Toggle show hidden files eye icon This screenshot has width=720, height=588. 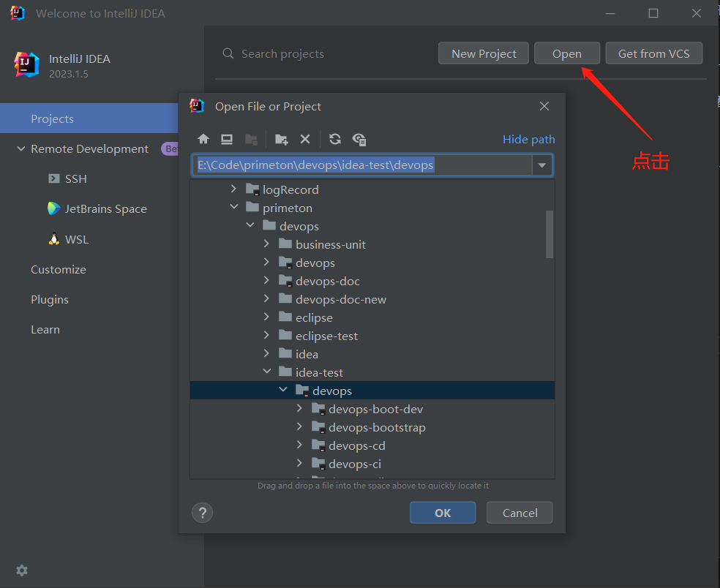pos(359,139)
